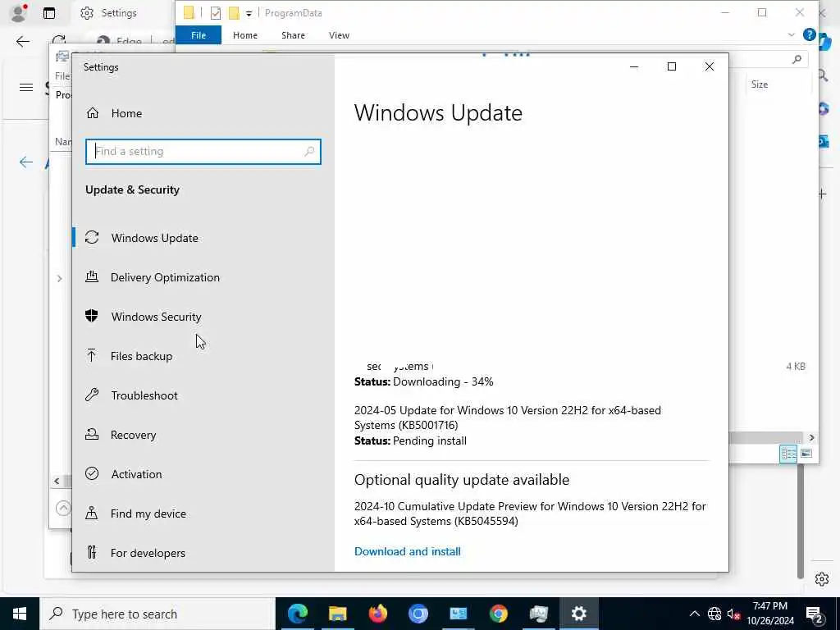Open the Home page in Settings
Screen dimensions: 840x630
click(x=126, y=113)
